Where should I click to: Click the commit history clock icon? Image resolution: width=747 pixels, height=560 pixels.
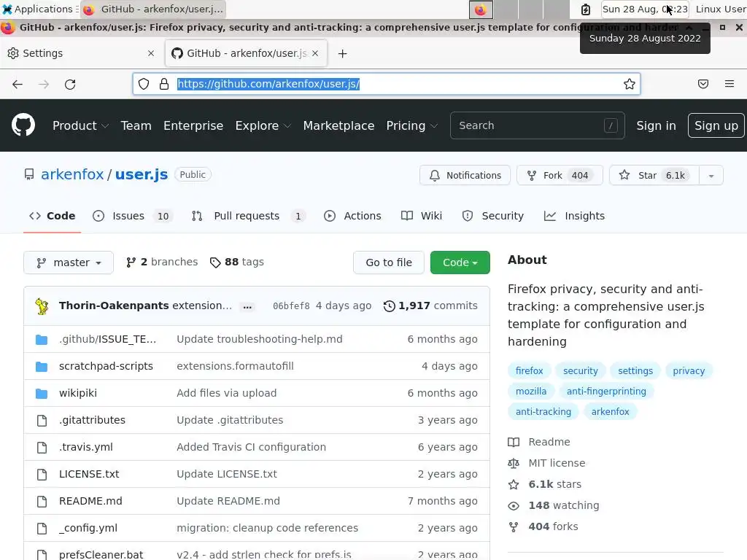pyautogui.click(x=390, y=306)
